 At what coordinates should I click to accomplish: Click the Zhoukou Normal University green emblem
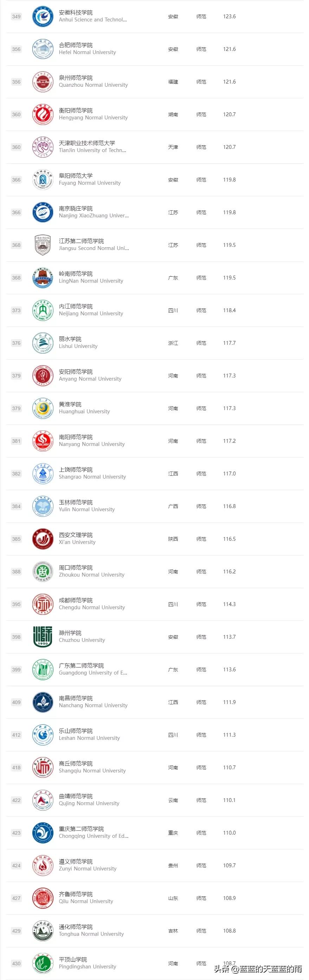click(43, 572)
